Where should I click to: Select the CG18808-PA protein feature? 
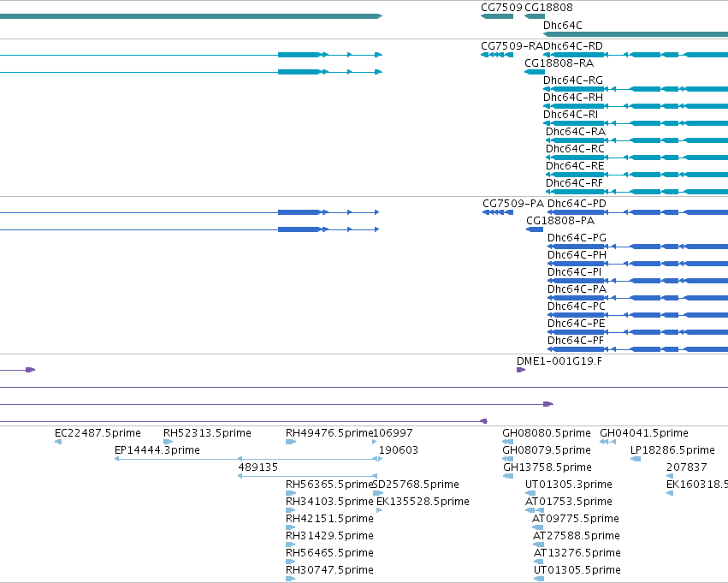click(x=535, y=229)
